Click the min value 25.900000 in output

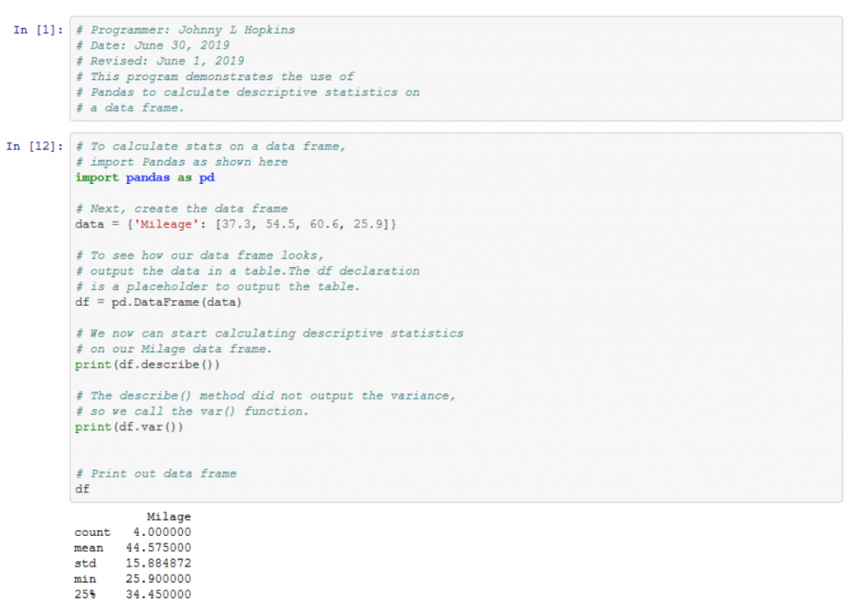[158, 579]
